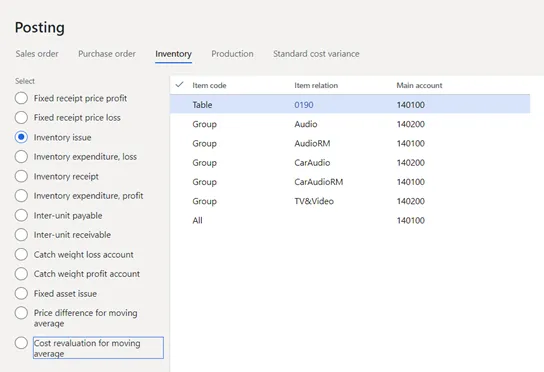Click the Main account column header

click(x=419, y=85)
